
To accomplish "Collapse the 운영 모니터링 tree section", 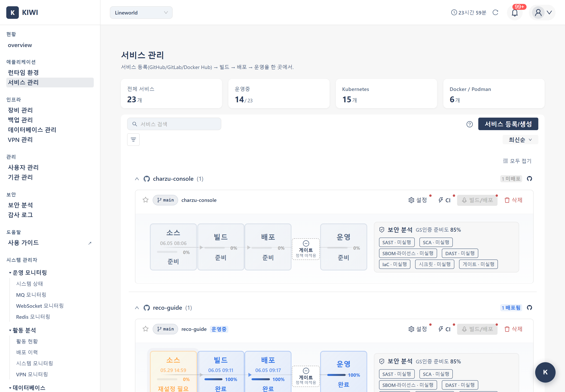I will click(x=10, y=273).
